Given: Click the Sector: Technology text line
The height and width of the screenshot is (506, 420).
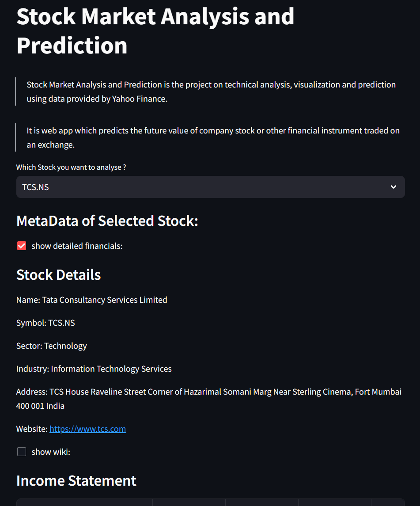Looking at the screenshot, I should [52, 346].
